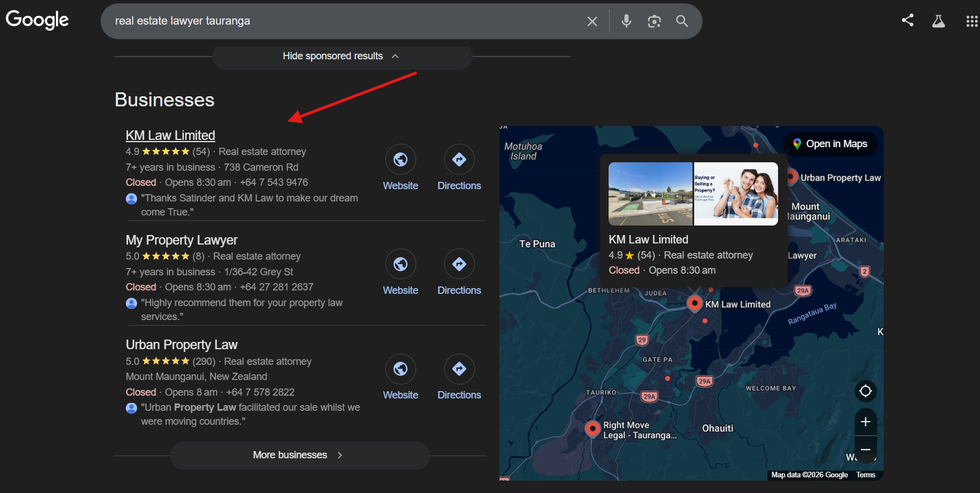Zoom in on the map
Image resolution: width=980 pixels, height=493 pixels.
pyautogui.click(x=865, y=422)
